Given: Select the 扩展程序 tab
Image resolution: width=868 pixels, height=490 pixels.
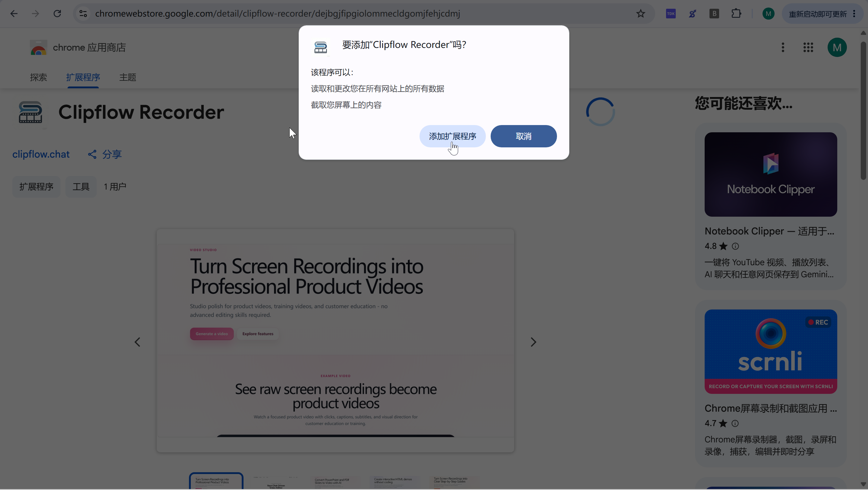Looking at the screenshot, I should point(83,77).
